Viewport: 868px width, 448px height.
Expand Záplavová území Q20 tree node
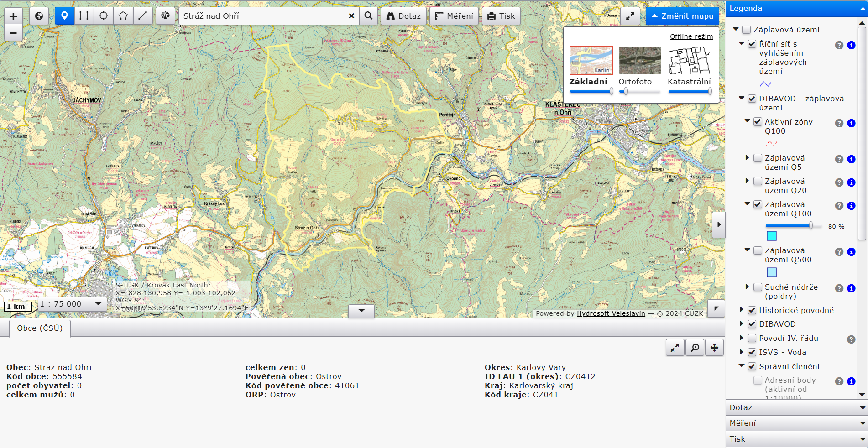pyautogui.click(x=747, y=181)
